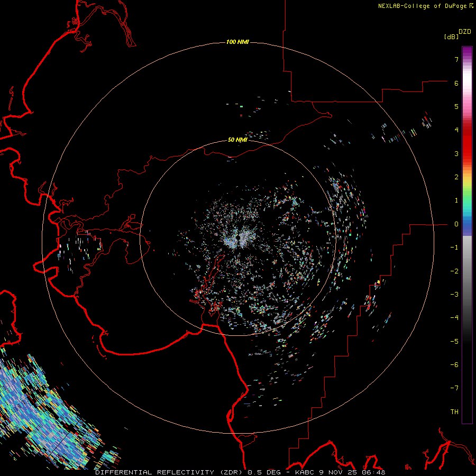Click the -2 dB scale label
The height and width of the screenshot is (476, 476).
point(454,271)
